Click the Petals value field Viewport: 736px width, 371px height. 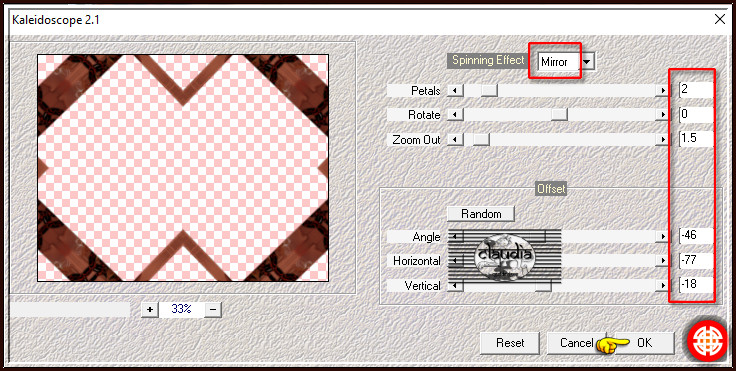tap(696, 89)
